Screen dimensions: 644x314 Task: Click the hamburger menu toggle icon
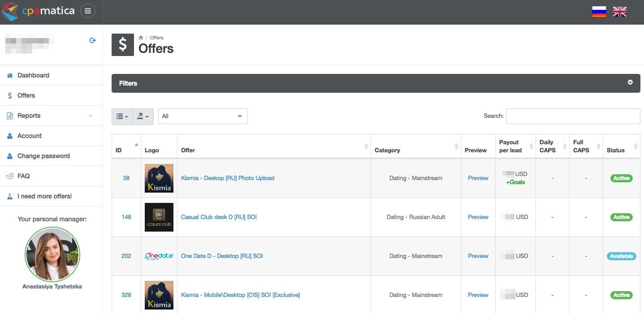point(88,11)
